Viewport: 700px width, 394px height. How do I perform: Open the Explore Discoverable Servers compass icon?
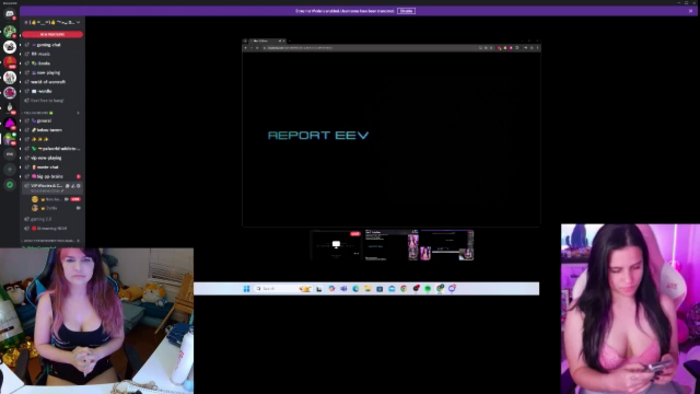[10, 185]
